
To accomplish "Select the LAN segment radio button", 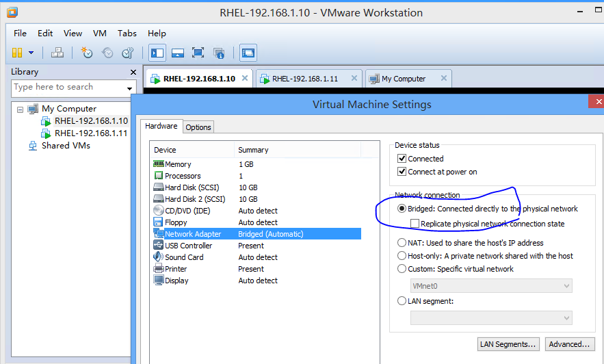I will tap(402, 301).
